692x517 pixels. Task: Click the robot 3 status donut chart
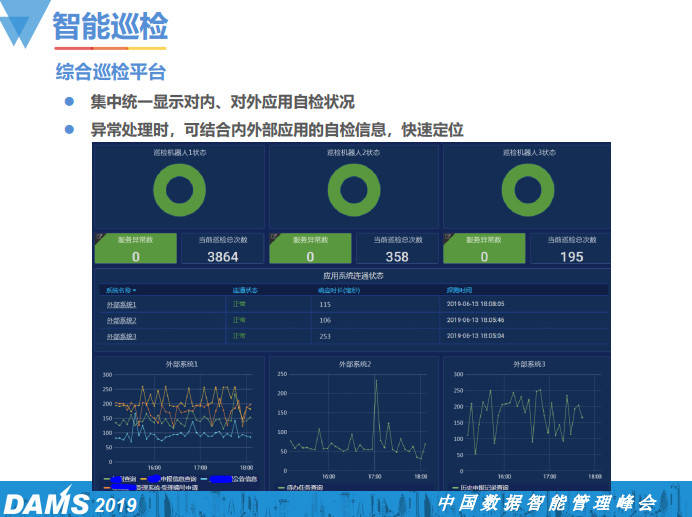[526, 189]
